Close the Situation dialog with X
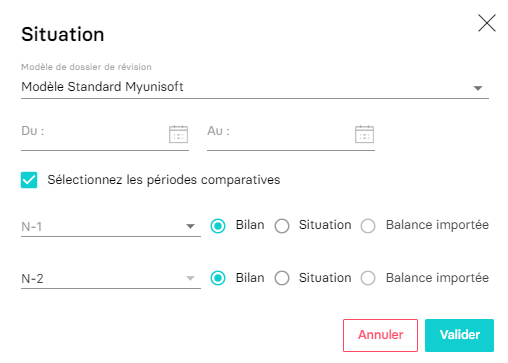Viewport: 508px width, 363px height. [x=487, y=23]
